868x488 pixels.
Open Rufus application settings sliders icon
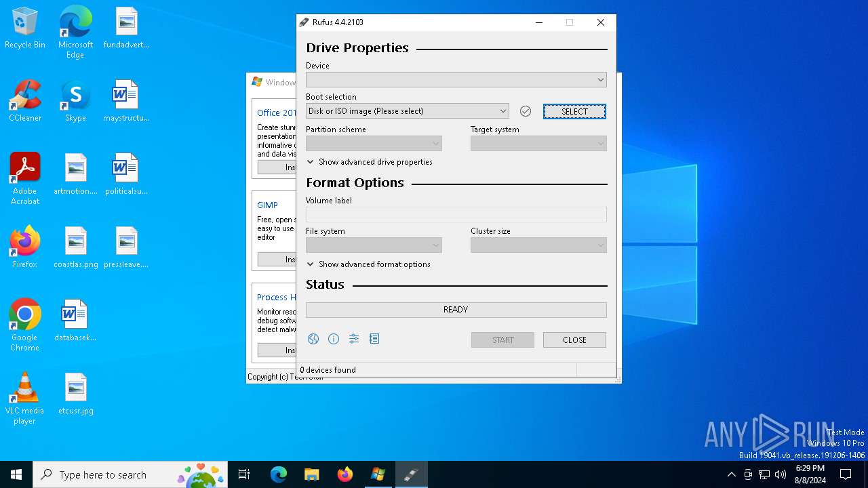click(x=354, y=339)
